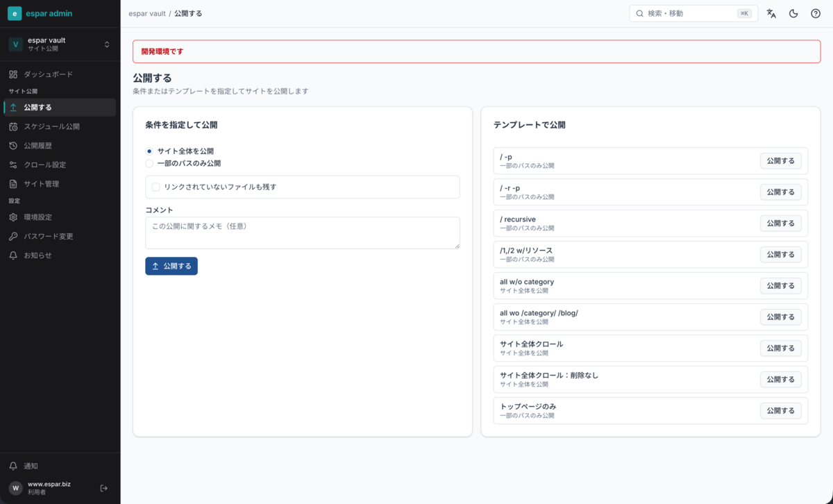Screen dimensions: 833x504
Task: Focus the 検索・移動 search box
Action: click(692, 13)
